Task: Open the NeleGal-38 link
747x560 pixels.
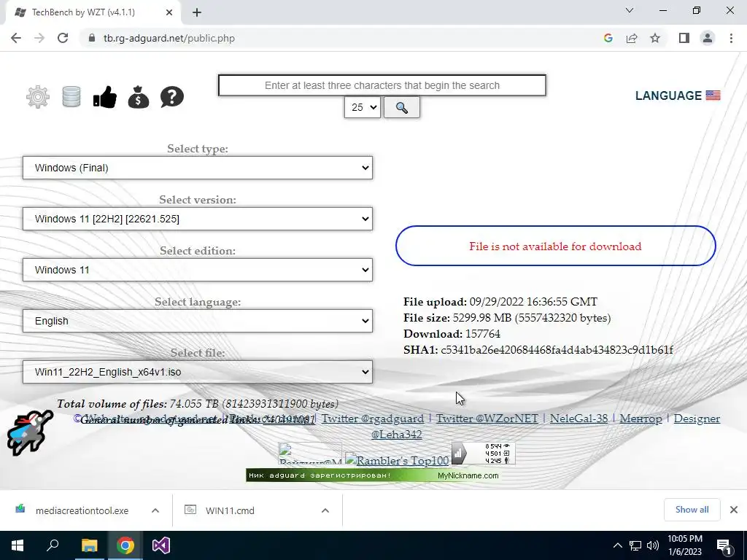Action: (x=578, y=419)
